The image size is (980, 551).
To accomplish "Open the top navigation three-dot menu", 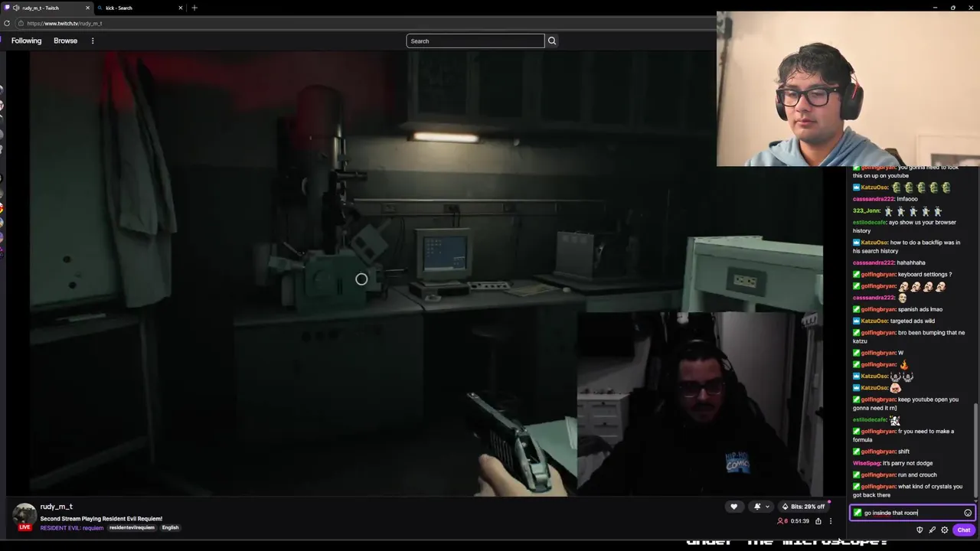I will 93,41.
